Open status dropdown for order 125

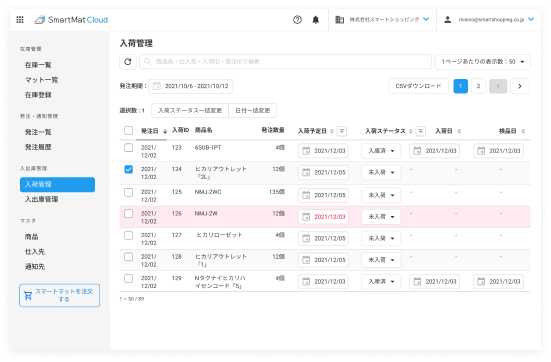[x=381, y=195]
